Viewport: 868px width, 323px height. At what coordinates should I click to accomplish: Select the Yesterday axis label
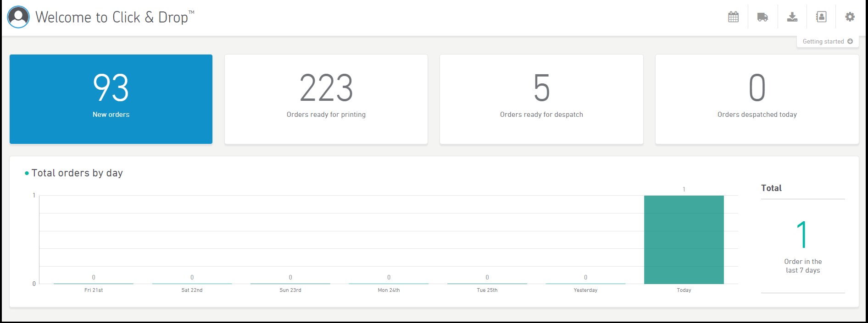[x=585, y=290]
